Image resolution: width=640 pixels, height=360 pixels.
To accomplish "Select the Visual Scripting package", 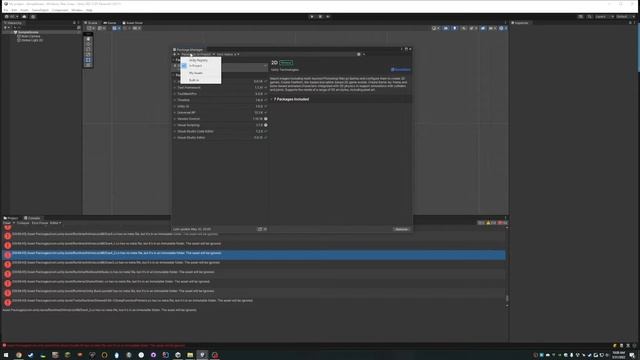I will (x=220, y=125).
